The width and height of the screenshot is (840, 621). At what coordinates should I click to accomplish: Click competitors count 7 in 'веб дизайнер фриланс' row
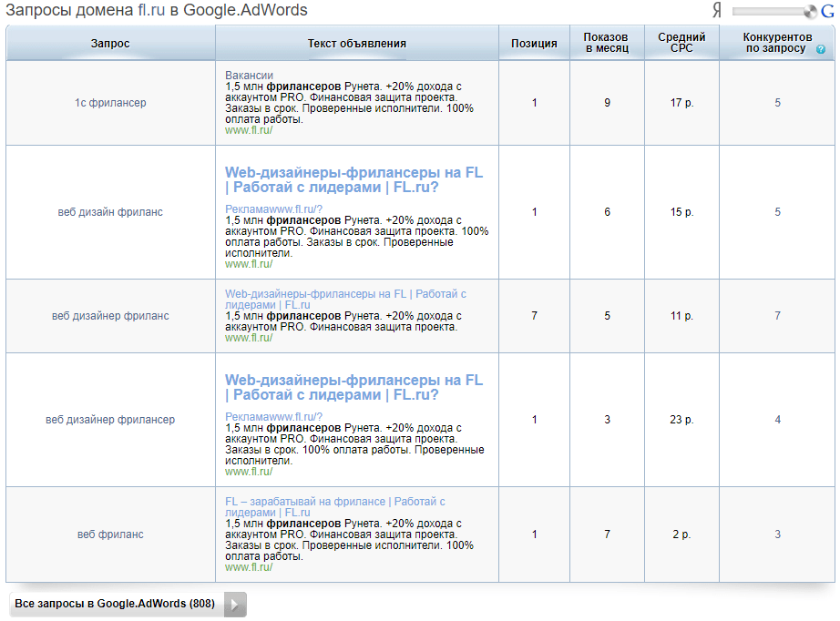coord(777,316)
